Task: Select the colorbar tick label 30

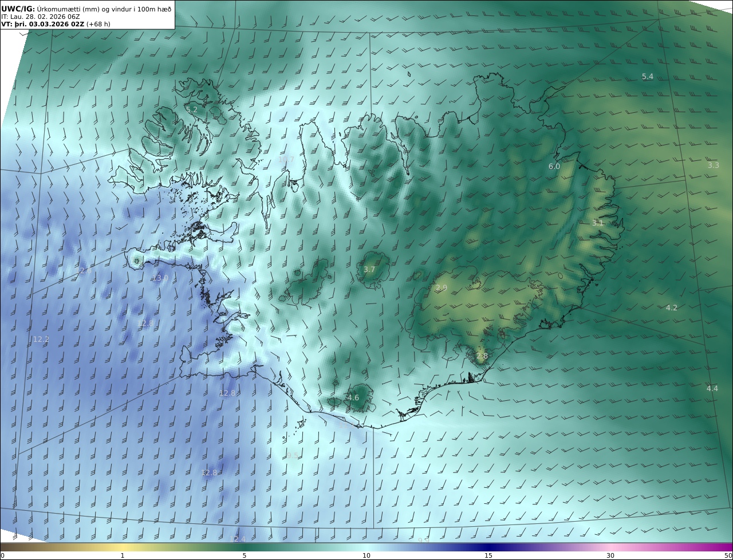Action: (x=610, y=555)
